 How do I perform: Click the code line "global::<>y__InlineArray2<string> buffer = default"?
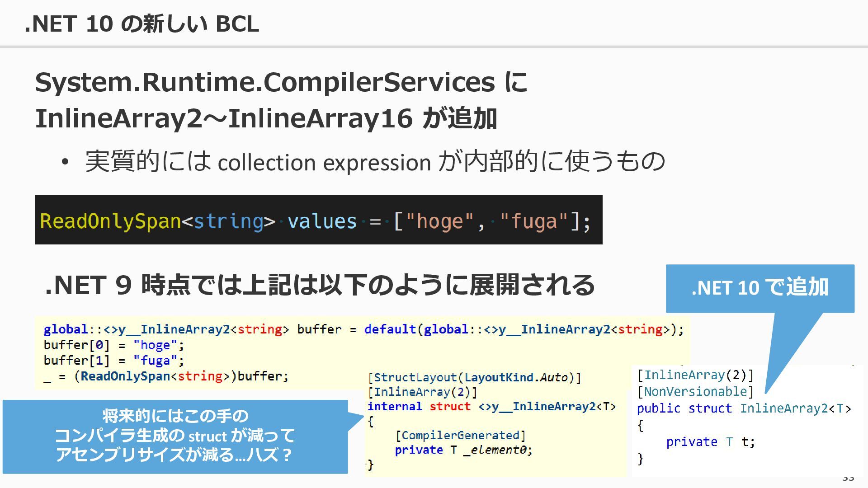pos(363,329)
